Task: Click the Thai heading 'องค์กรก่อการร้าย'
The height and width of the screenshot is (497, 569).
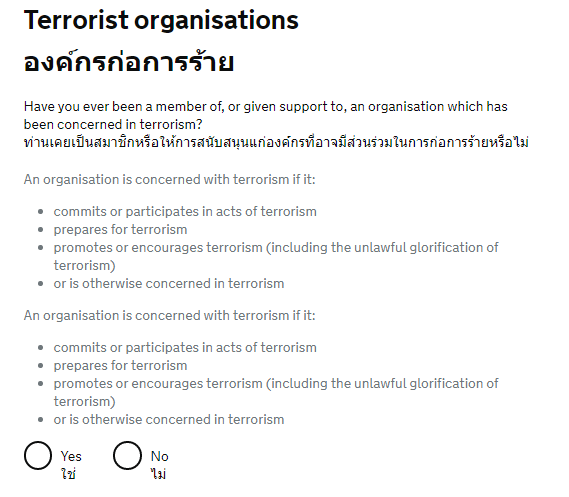Action: click(129, 62)
